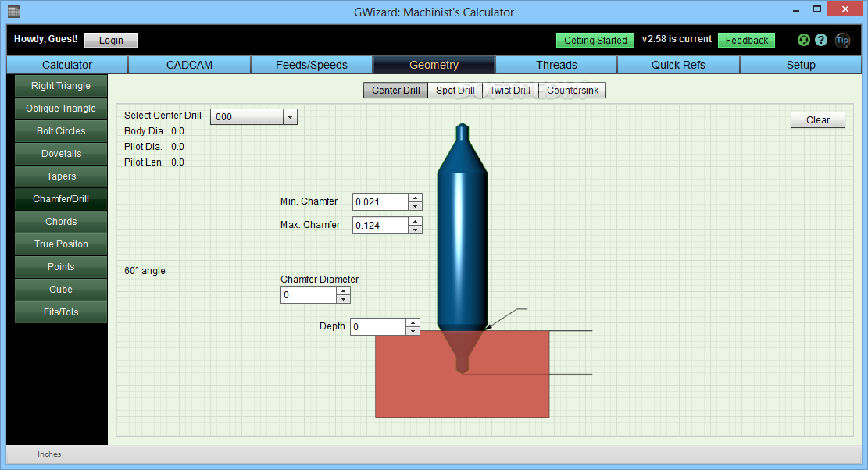Click the Chamfer Diameter input field
The width and height of the screenshot is (868, 470).
309,294
